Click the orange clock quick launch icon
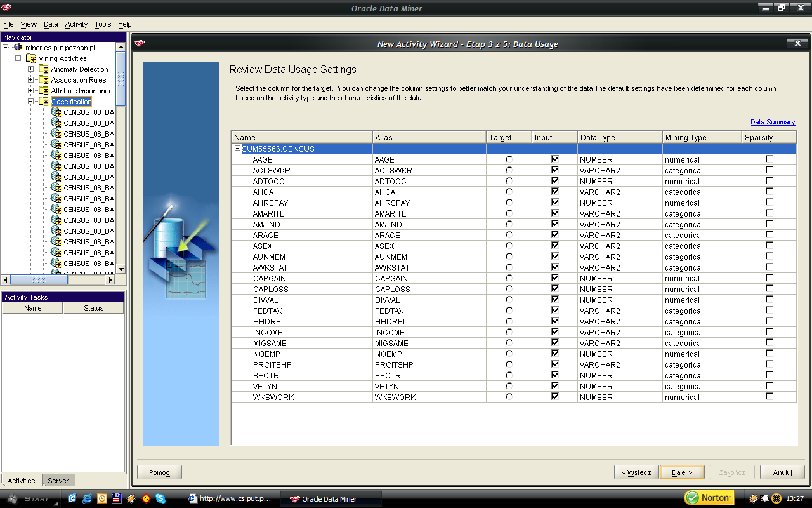 click(x=101, y=498)
